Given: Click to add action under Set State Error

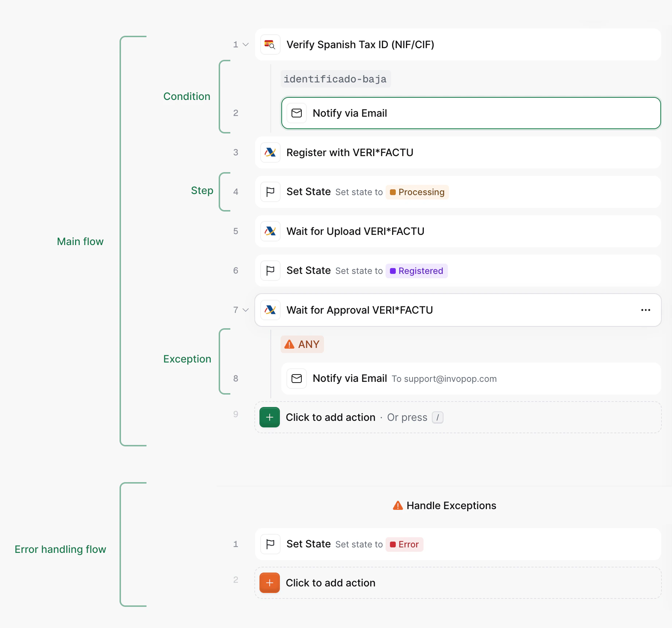Looking at the screenshot, I should (330, 582).
